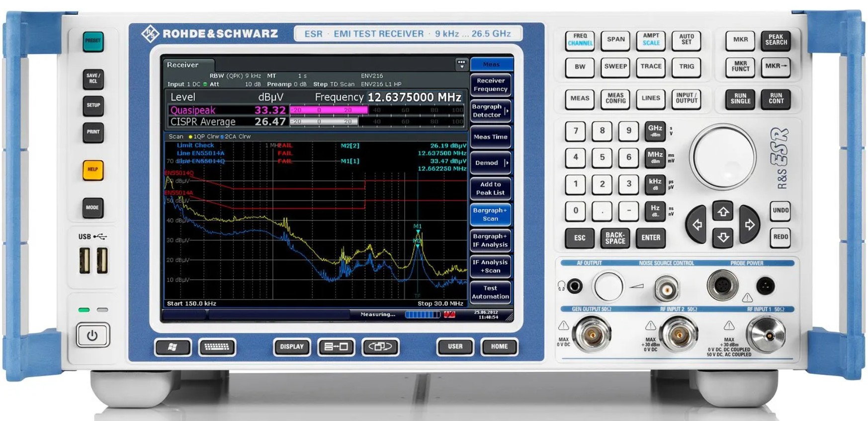Tap the INPUT/OUTPUT key
This screenshot has width=868, height=421.
(x=687, y=99)
